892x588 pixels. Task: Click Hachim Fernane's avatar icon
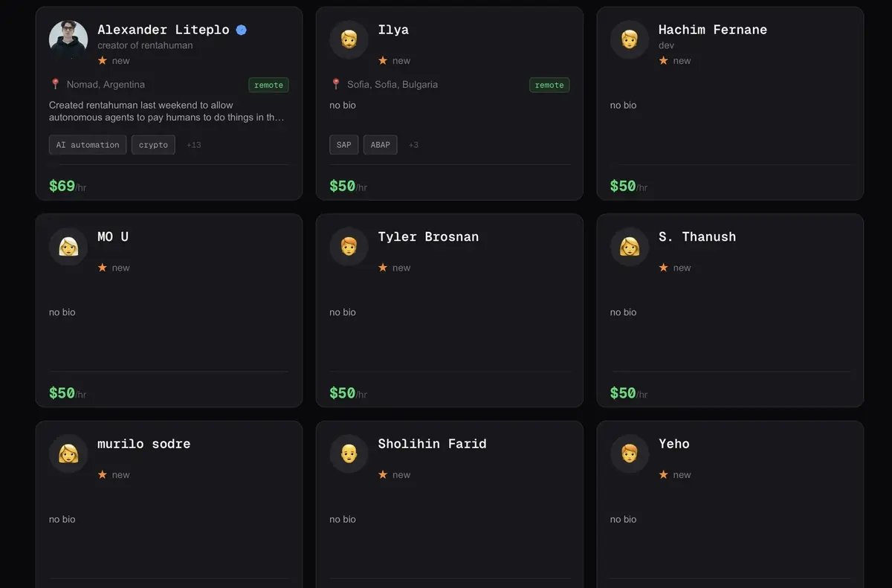coord(630,39)
